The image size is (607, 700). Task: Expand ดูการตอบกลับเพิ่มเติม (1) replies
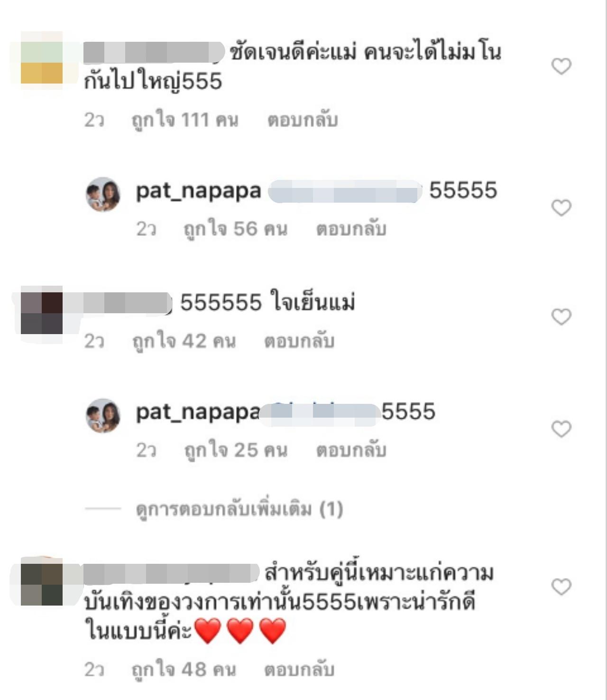239,509
